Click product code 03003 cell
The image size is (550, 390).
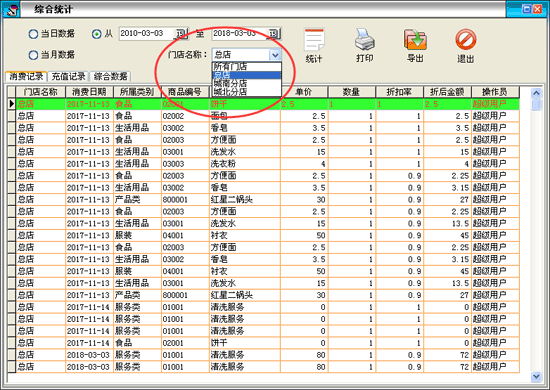[185, 164]
